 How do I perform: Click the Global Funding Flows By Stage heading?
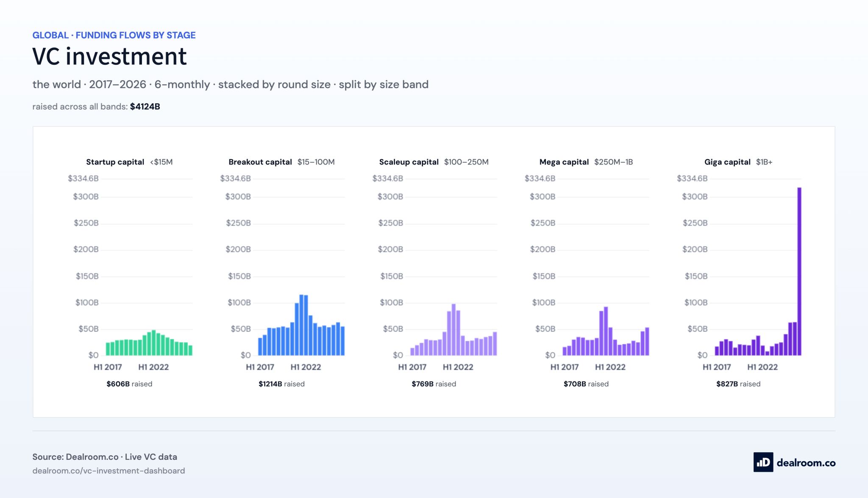(114, 35)
